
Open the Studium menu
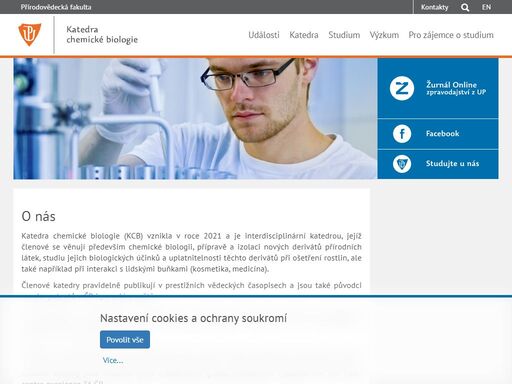(x=344, y=35)
